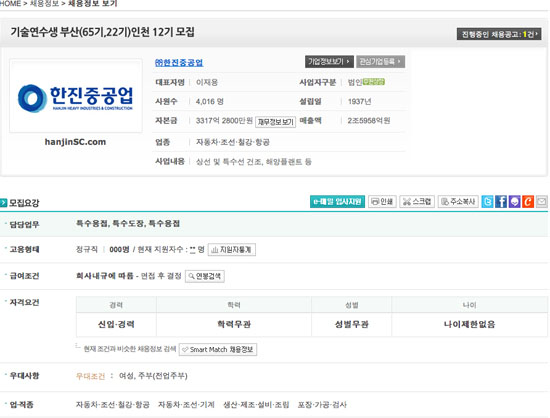Select the posting title 기술연수생 부산 모집
This screenshot has width=550, height=418.
coord(102,32)
